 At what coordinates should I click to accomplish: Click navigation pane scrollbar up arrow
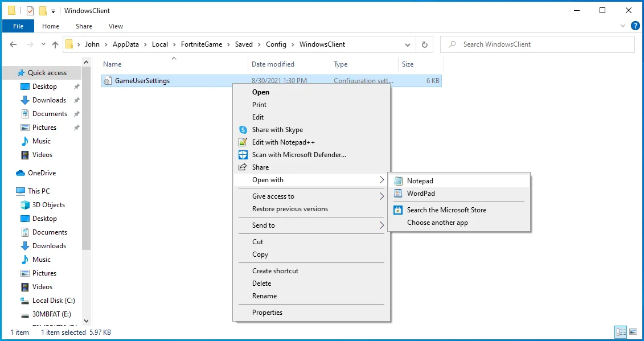coord(86,62)
